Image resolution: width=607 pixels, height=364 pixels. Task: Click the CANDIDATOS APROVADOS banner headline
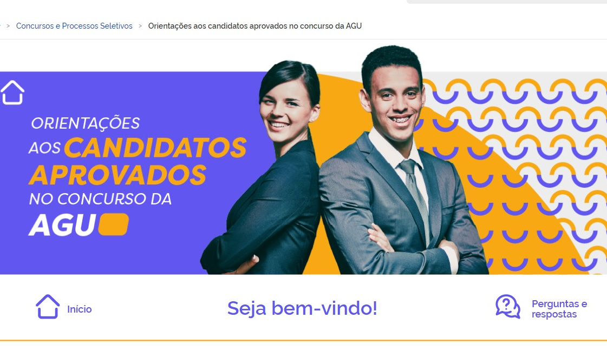pyautogui.click(x=138, y=161)
